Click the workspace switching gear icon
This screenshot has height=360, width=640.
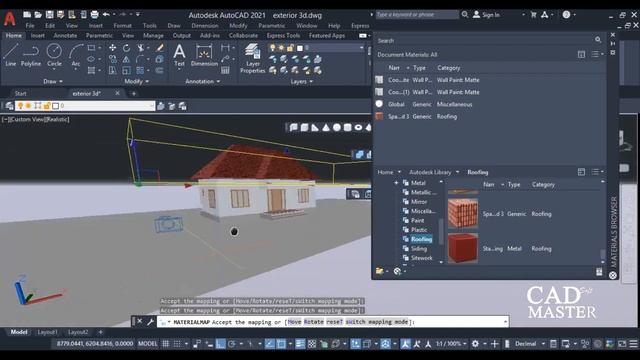click(475, 344)
